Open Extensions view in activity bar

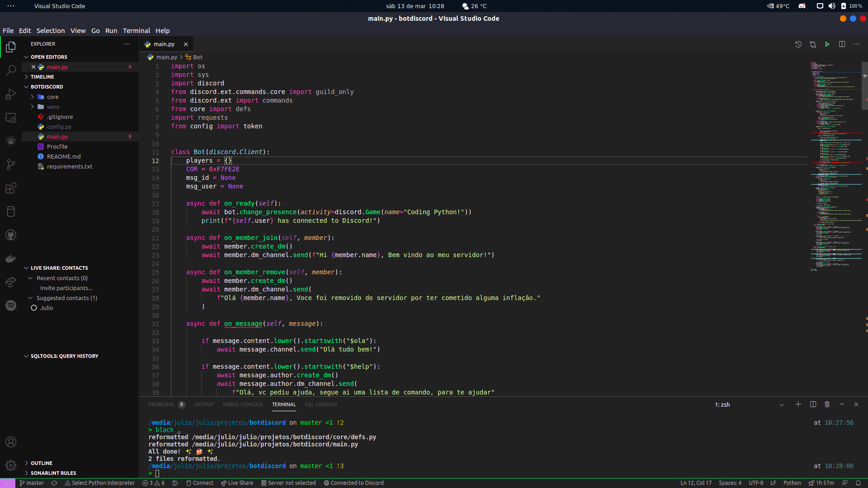(11, 188)
